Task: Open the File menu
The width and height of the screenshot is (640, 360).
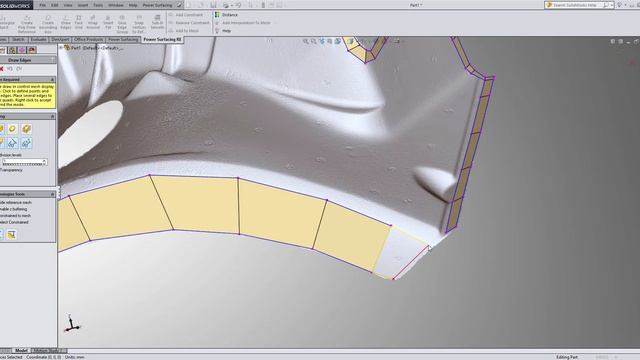Action: pos(42,5)
